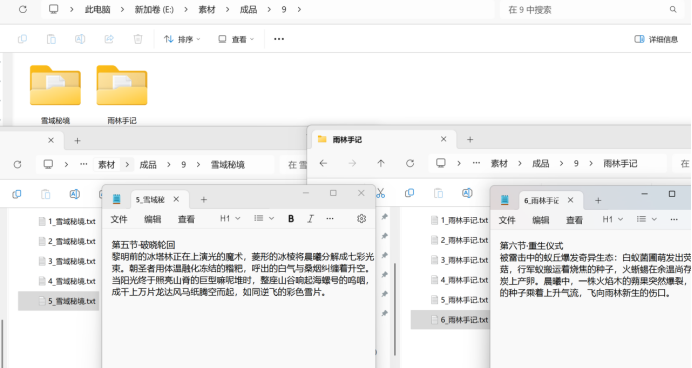Click the share icon in top toolbar
692x368 pixels.
[109, 39]
